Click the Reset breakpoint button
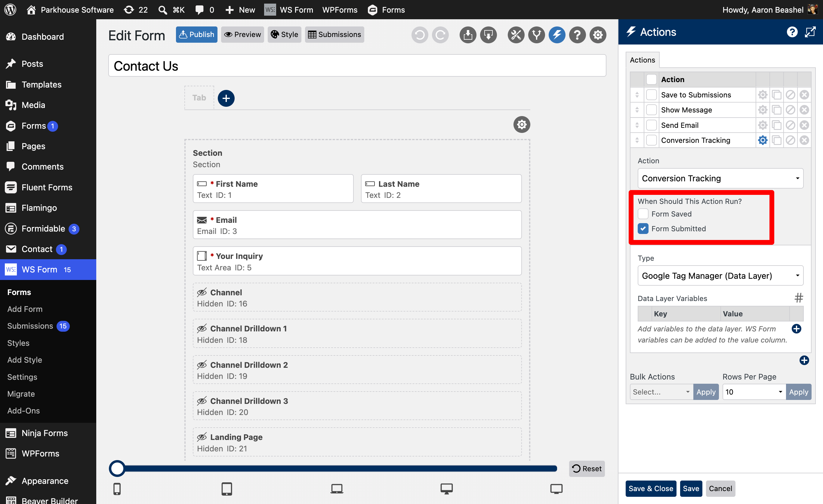Image resolution: width=823 pixels, height=504 pixels. click(587, 469)
